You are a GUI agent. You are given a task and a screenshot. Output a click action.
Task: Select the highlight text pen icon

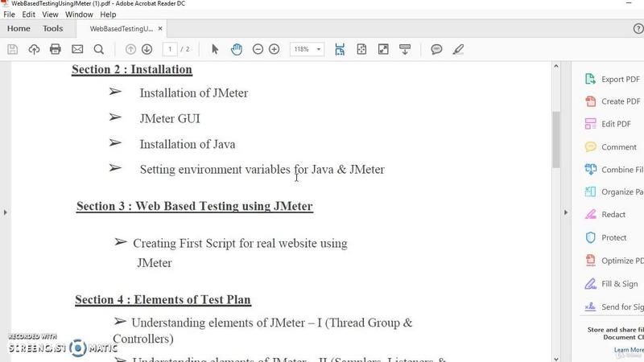pos(458,50)
